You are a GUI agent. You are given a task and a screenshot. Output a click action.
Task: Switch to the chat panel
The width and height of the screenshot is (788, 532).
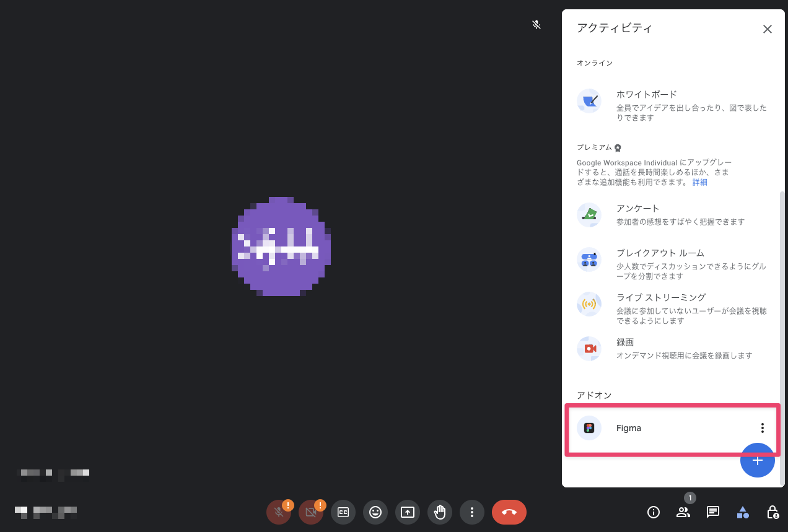[x=713, y=512]
